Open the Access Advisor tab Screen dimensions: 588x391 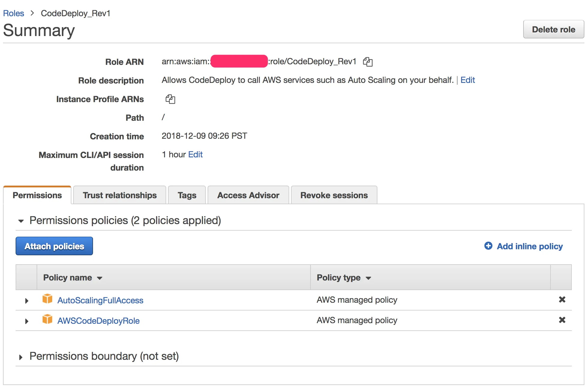pyautogui.click(x=248, y=195)
